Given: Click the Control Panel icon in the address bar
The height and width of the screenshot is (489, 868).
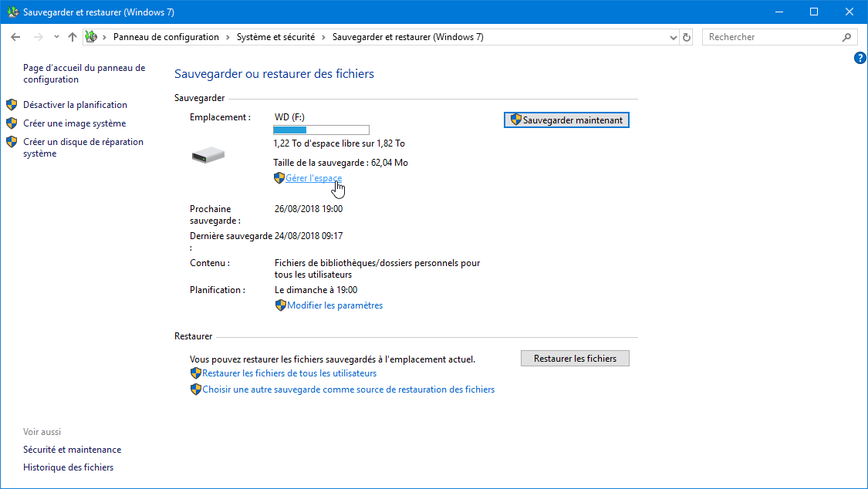Looking at the screenshot, I should coord(91,37).
